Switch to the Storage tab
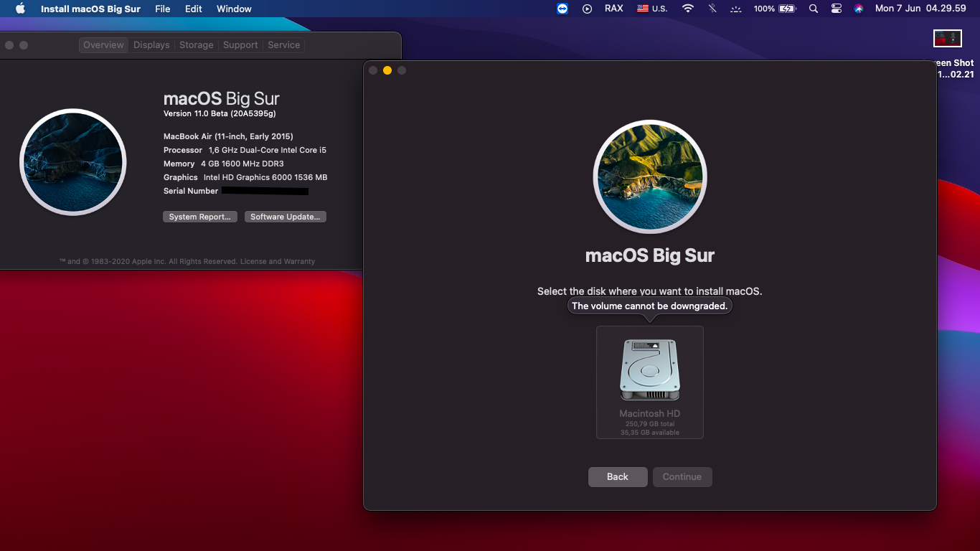The width and height of the screenshot is (980, 551). click(197, 44)
